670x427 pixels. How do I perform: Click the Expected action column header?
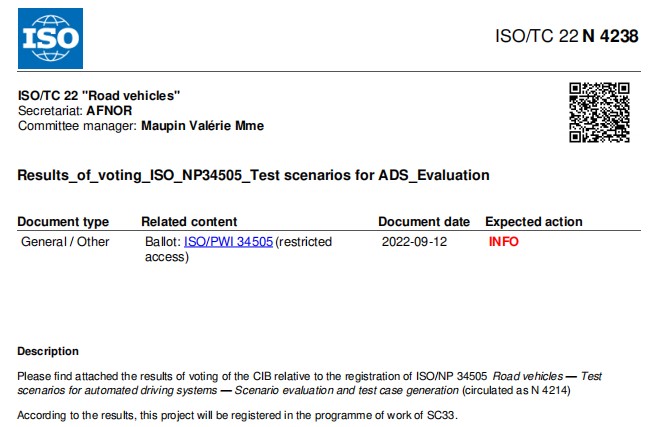[533, 222]
